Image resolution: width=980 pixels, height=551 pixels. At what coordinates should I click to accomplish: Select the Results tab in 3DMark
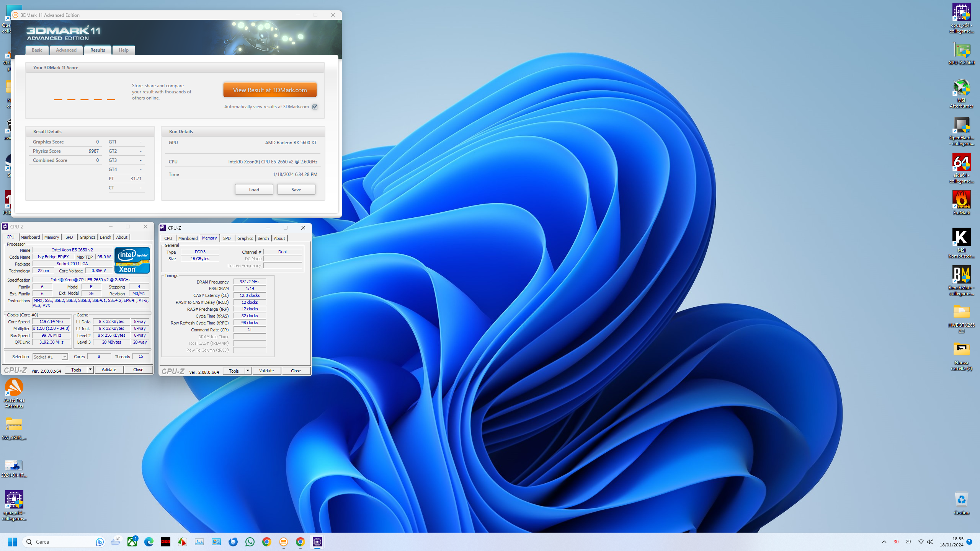[x=98, y=50]
